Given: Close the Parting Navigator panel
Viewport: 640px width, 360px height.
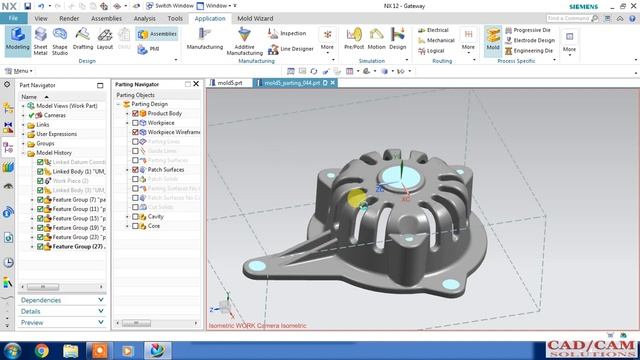Looking at the screenshot, I should 196,84.
